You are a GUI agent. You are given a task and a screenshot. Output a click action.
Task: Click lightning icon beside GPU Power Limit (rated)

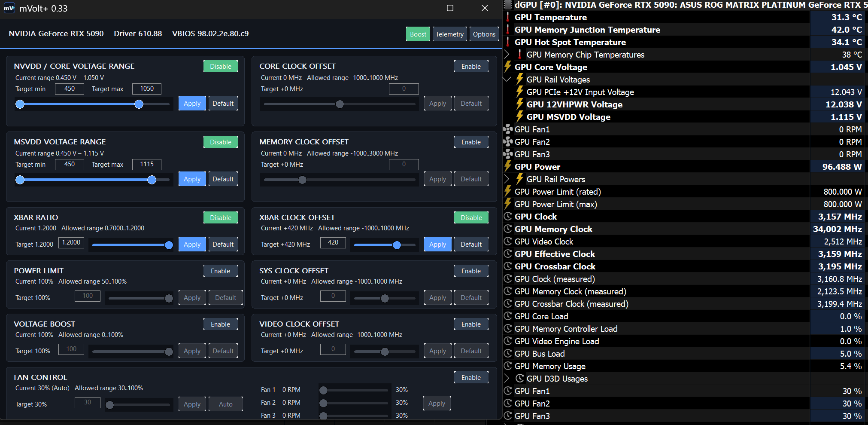coord(508,192)
